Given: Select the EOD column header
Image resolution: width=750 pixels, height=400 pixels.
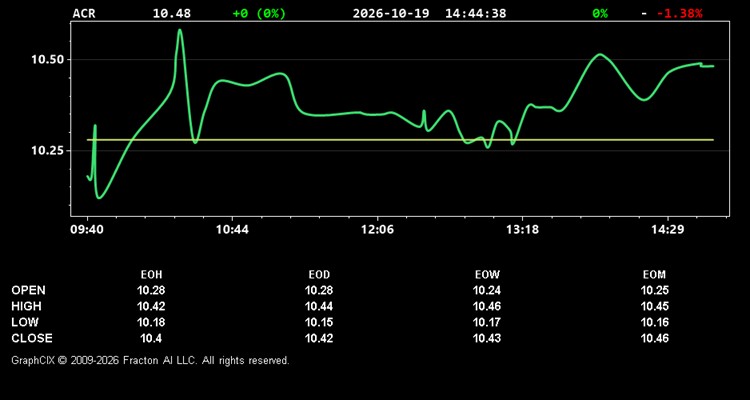Looking at the screenshot, I should [319, 275].
